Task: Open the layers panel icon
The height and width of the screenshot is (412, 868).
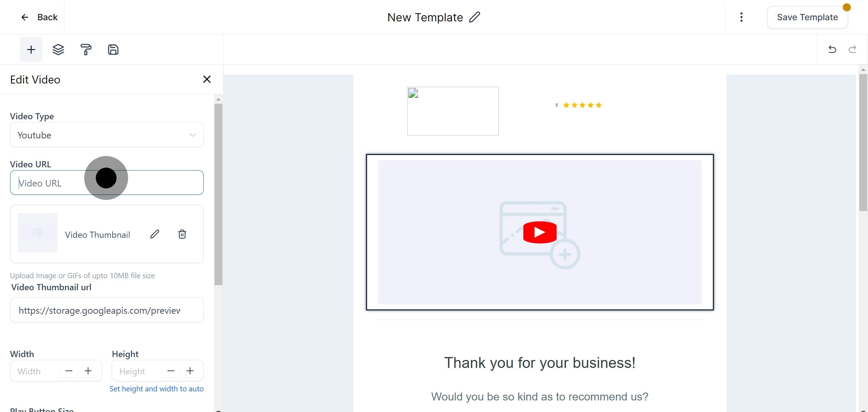Action: tap(59, 50)
